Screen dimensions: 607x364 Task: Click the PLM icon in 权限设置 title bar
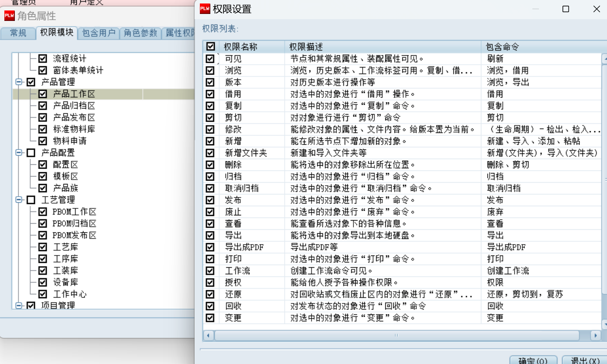tap(205, 9)
